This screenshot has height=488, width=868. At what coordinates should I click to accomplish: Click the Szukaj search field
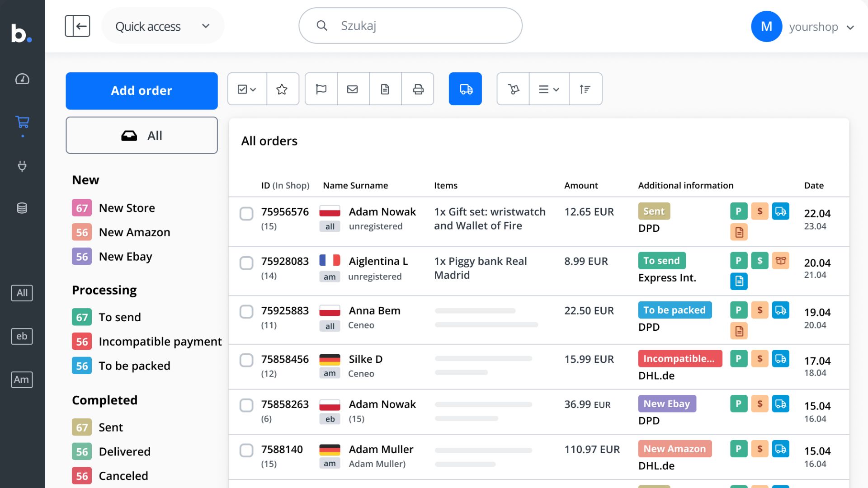[410, 26]
